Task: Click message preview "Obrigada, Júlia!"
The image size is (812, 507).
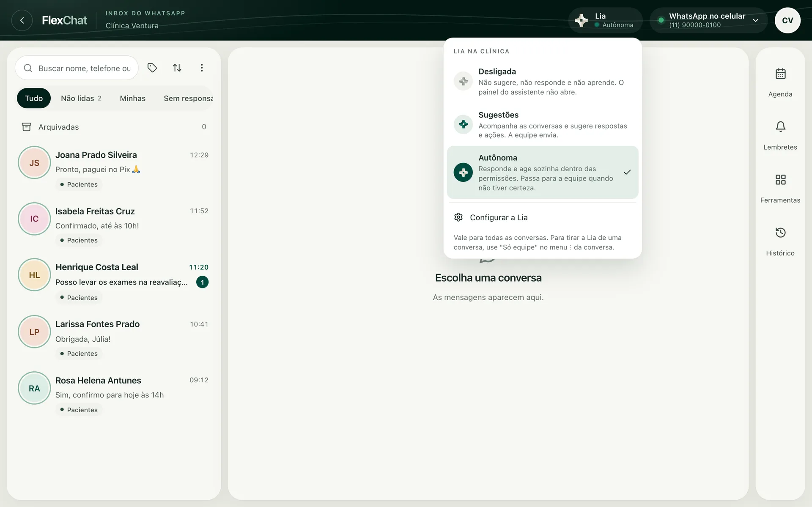Action: click(x=83, y=339)
